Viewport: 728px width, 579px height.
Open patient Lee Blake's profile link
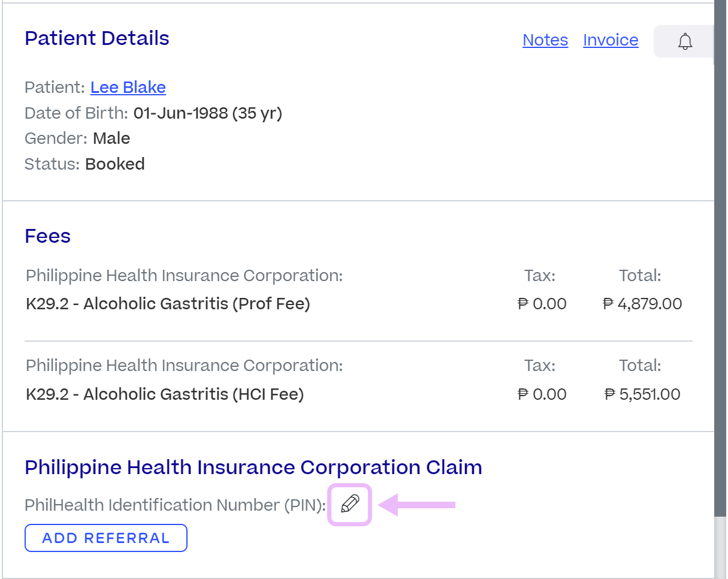click(128, 88)
